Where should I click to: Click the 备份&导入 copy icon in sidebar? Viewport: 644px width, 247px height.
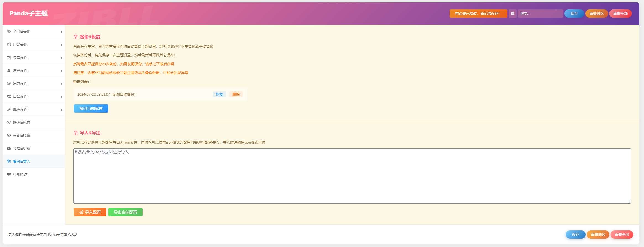point(9,162)
